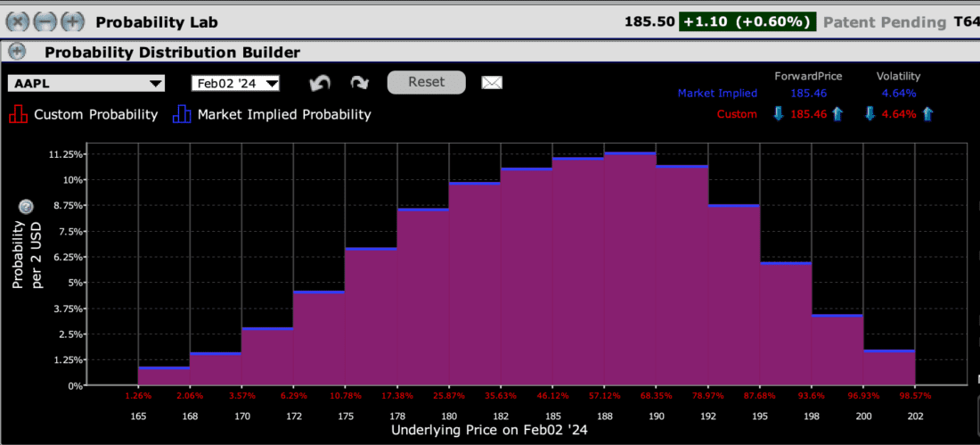The width and height of the screenshot is (980, 445).
Task: Click the Underlying Price on Feb02 '24 axis title
Action: coord(489,431)
